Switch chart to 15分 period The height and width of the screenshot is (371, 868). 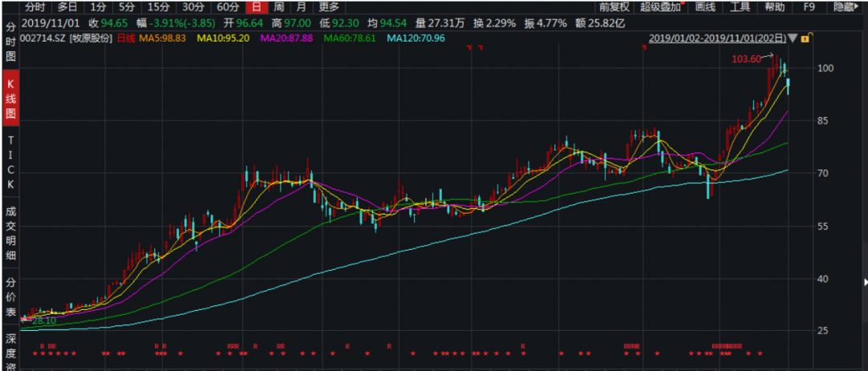(158, 7)
